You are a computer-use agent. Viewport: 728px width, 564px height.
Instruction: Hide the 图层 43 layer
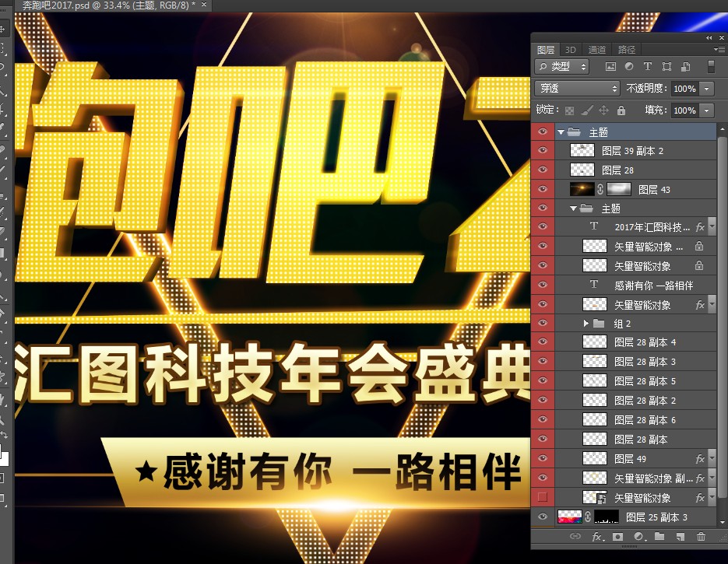[x=542, y=189]
